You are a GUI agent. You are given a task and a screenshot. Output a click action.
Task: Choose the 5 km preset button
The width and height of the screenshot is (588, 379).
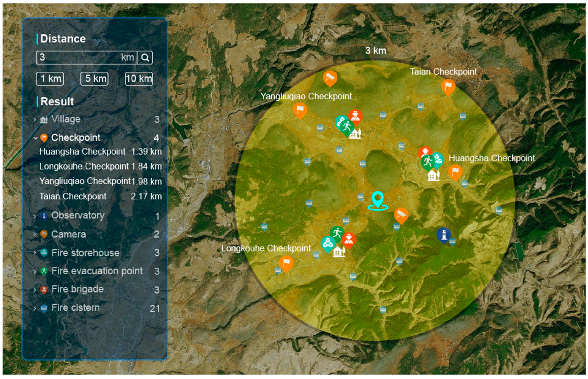[94, 79]
